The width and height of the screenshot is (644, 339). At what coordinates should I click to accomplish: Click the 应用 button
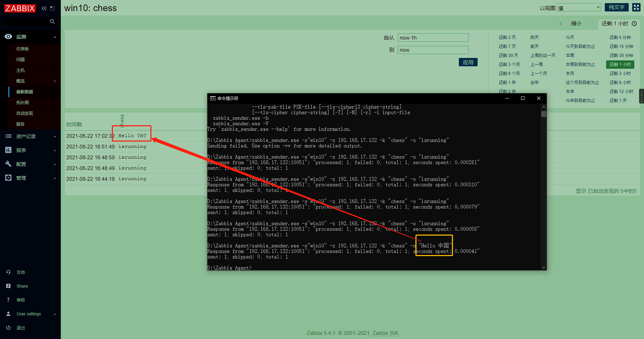pyautogui.click(x=468, y=62)
